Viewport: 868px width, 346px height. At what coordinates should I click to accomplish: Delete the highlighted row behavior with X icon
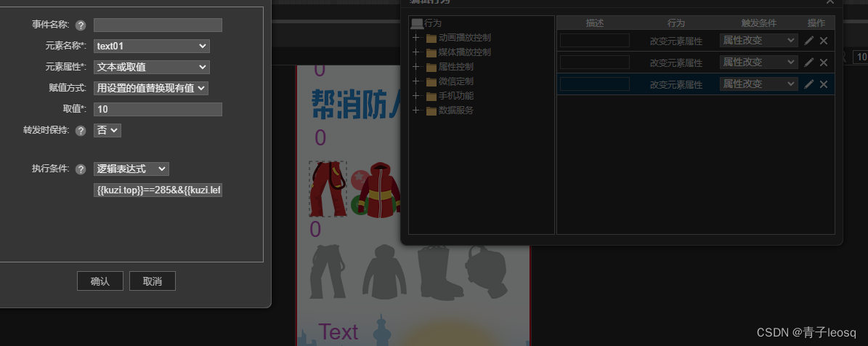click(x=823, y=84)
